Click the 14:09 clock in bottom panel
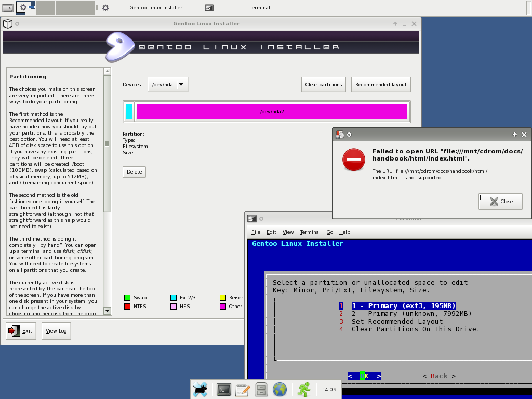 329,390
